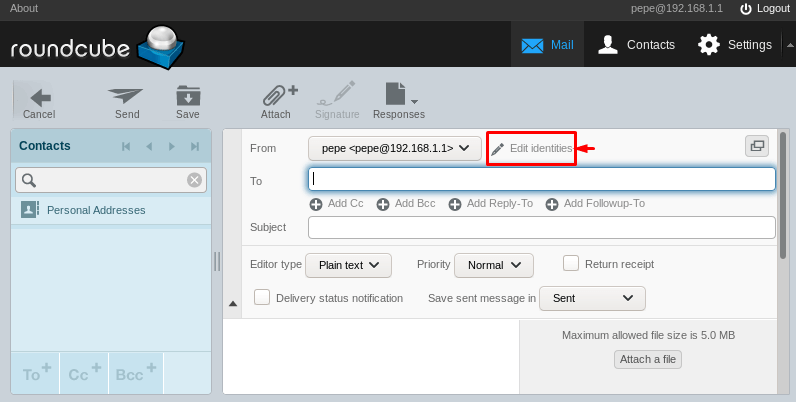This screenshot has height=402, width=796.
Task: Click the Attach paperclip icon
Action: 276,97
